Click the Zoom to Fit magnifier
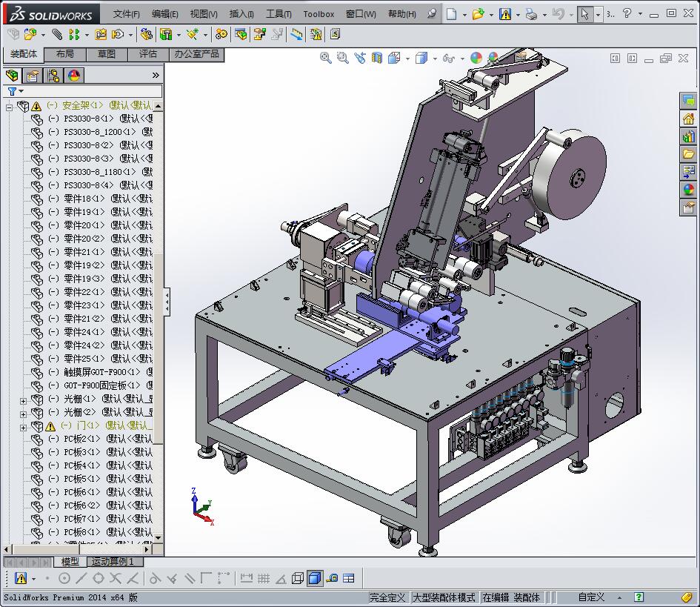 click(x=325, y=58)
